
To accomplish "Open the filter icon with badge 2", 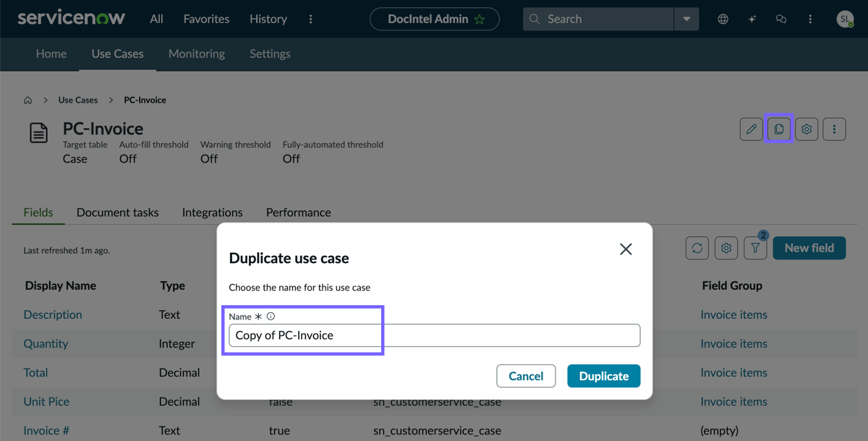I will tap(755, 248).
